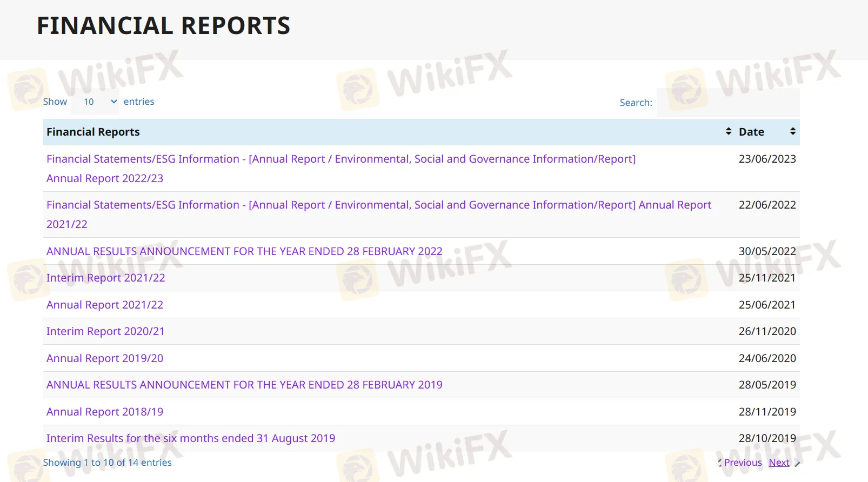Open Annual Results Announcement 28 February 2019

[x=244, y=385]
